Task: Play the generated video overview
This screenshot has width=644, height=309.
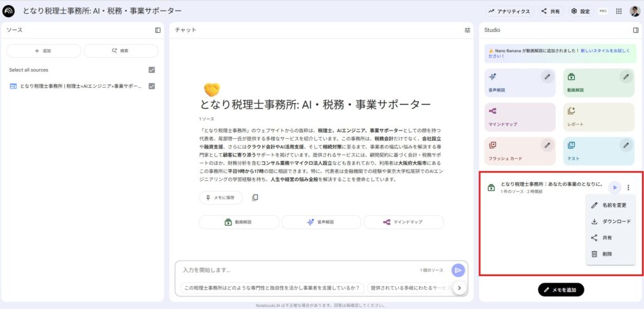Action: tap(615, 187)
